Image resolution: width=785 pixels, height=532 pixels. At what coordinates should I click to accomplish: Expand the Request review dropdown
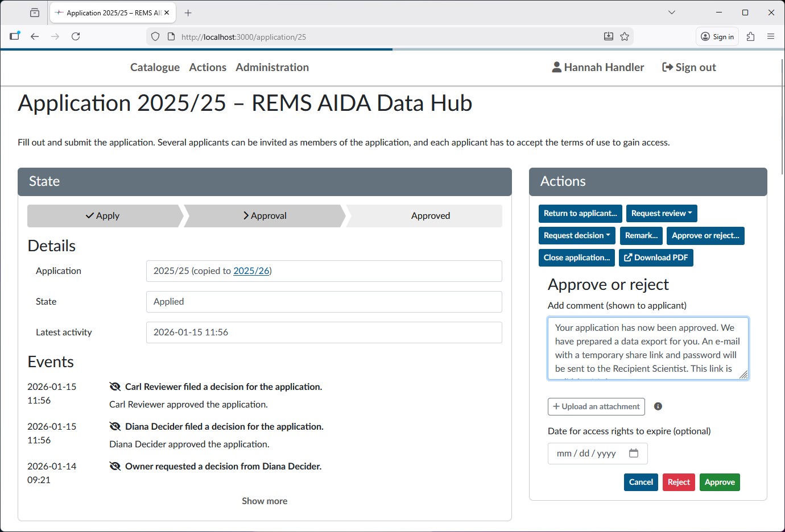(x=662, y=213)
